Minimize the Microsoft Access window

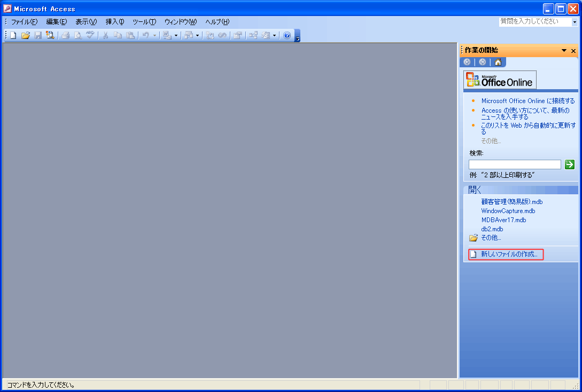(x=548, y=9)
